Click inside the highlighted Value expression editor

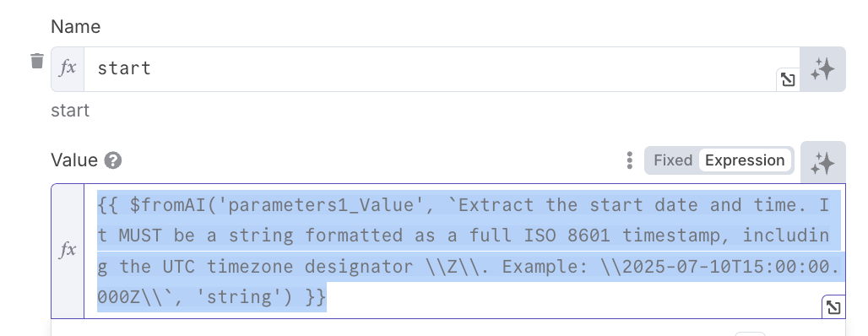click(465, 251)
